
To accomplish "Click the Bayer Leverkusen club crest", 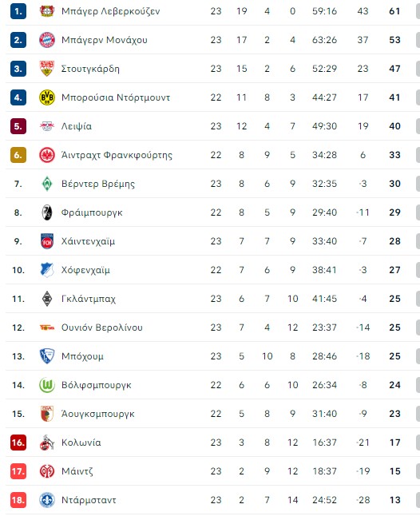I will pos(47,11).
